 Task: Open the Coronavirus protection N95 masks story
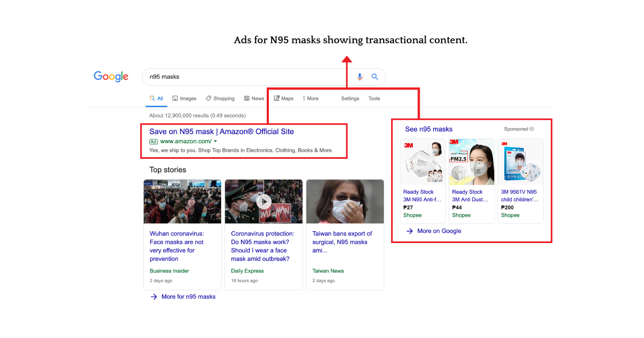tap(263, 246)
